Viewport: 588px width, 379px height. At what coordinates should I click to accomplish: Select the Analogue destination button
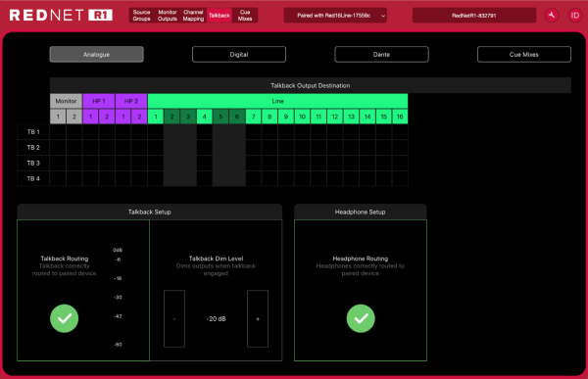tap(96, 55)
